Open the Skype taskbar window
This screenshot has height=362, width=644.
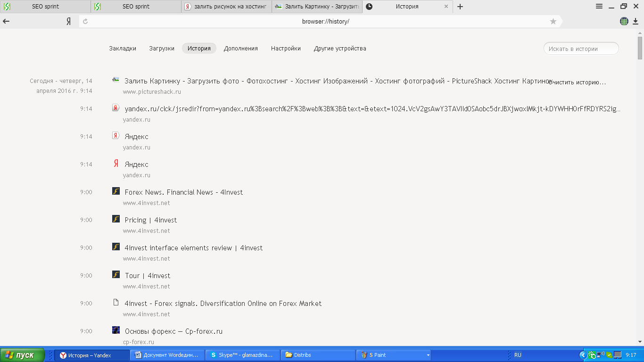click(243, 355)
